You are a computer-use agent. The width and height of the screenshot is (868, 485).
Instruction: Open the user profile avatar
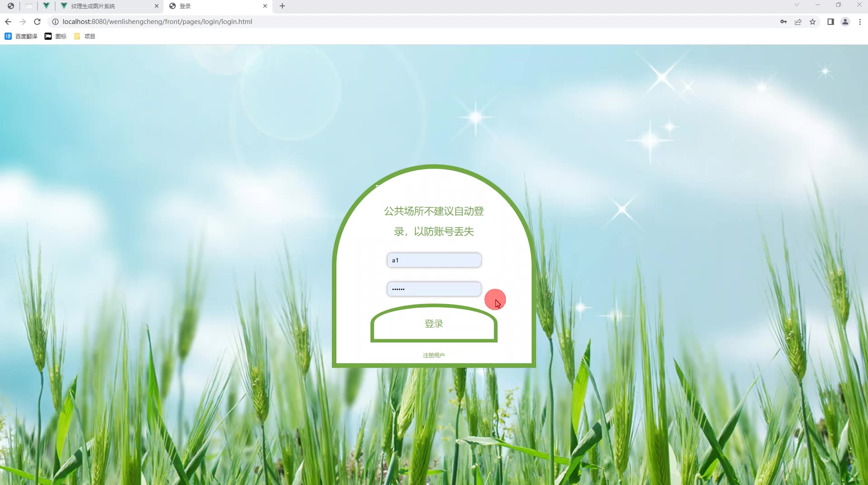[x=845, y=22]
